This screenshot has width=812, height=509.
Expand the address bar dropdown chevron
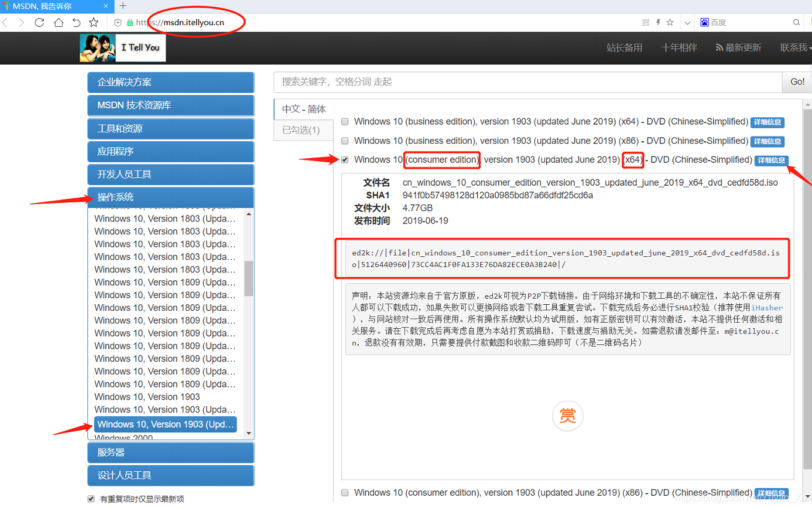tap(688, 23)
